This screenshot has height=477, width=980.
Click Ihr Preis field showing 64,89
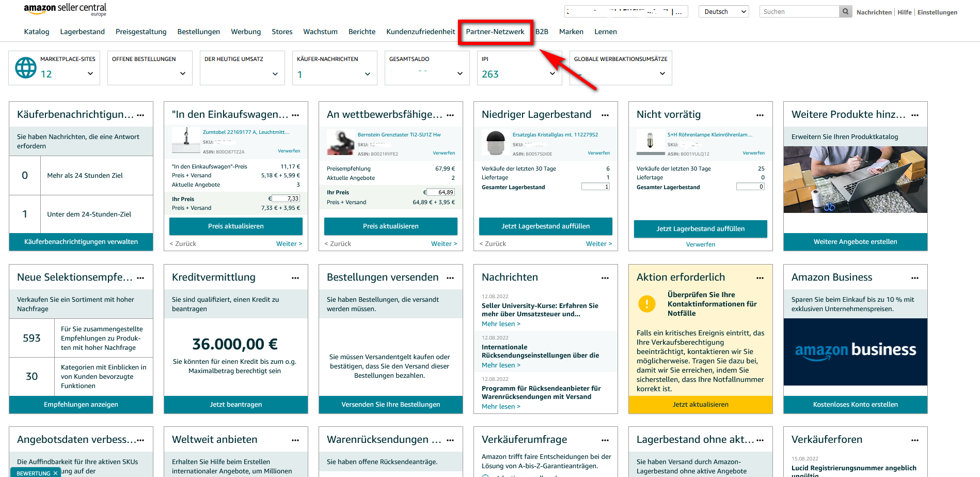point(440,192)
